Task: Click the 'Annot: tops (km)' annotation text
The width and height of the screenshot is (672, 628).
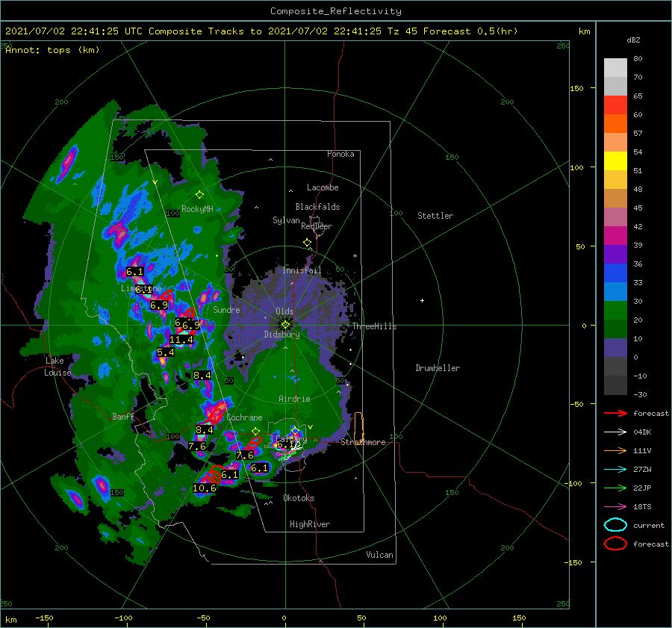Action: point(52,50)
